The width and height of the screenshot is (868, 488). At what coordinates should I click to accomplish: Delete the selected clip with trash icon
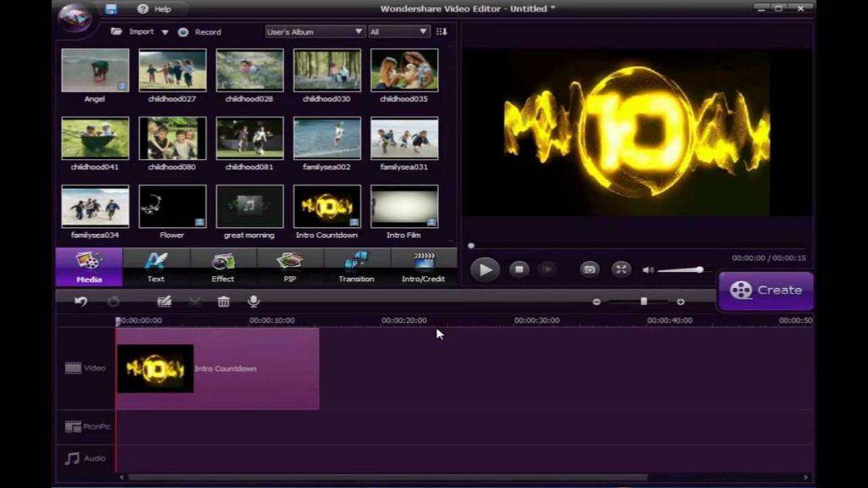(x=224, y=301)
